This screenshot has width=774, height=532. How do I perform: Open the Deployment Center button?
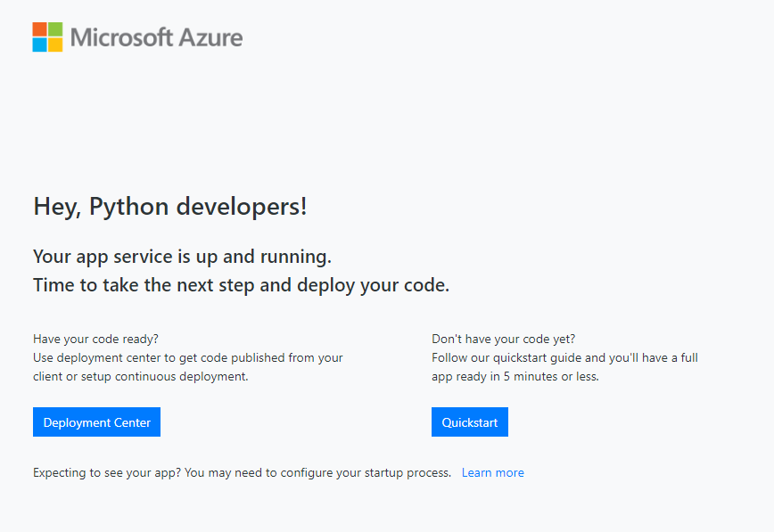tap(96, 422)
